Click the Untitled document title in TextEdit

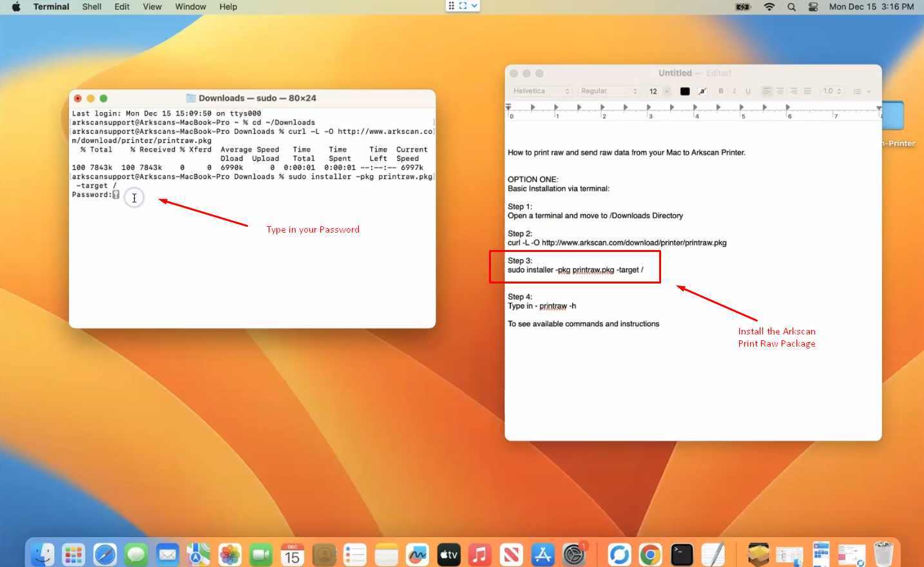pos(675,73)
